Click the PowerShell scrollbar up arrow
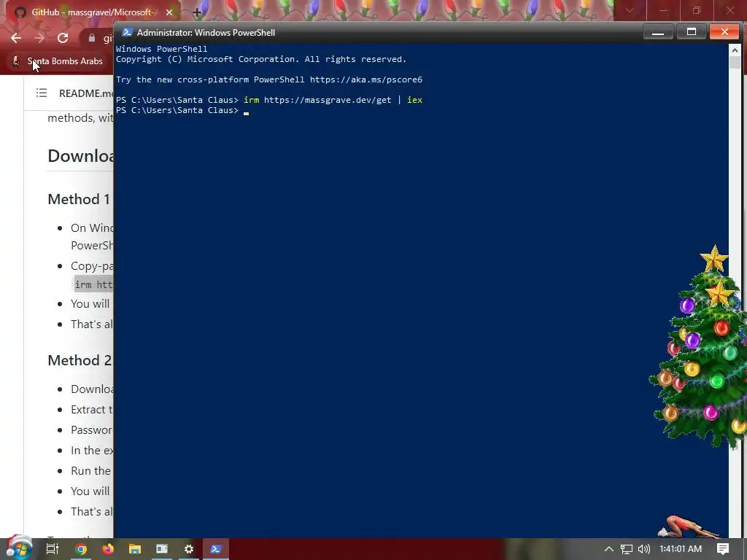 coord(734,50)
